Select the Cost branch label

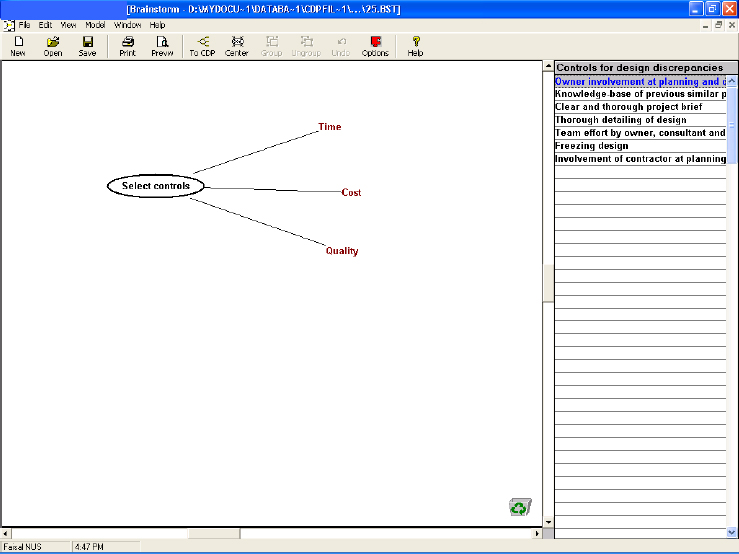(x=351, y=192)
